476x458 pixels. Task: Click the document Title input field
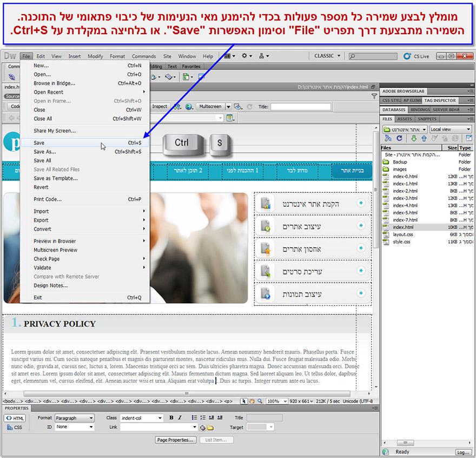click(x=301, y=107)
